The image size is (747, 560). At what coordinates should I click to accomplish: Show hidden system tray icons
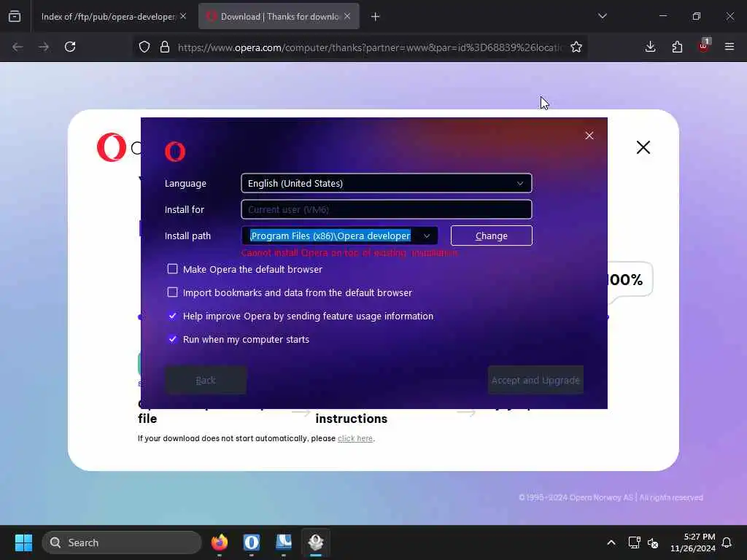(x=611, y=542)
